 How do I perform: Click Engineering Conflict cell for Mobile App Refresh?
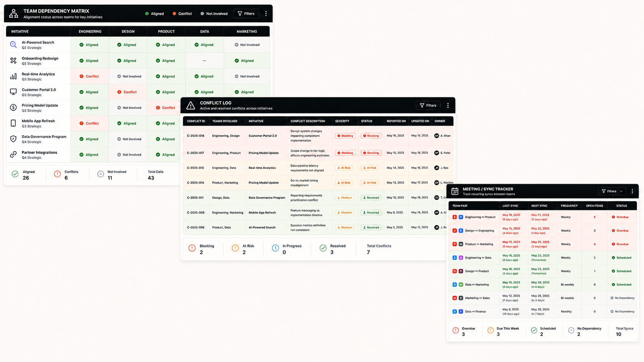(89, 123)
